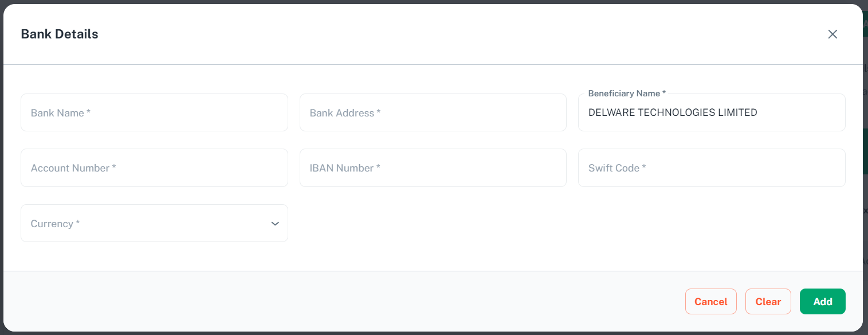The width and height of the screenshot is (868, 335).
Task: Click the Clear button
Action: pos(768,302)
